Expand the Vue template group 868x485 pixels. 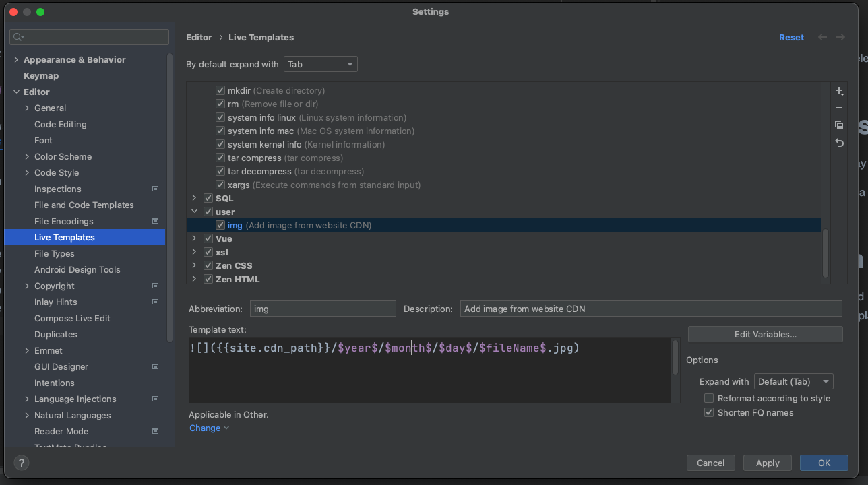pyautogui.click(x=194, y=238)
